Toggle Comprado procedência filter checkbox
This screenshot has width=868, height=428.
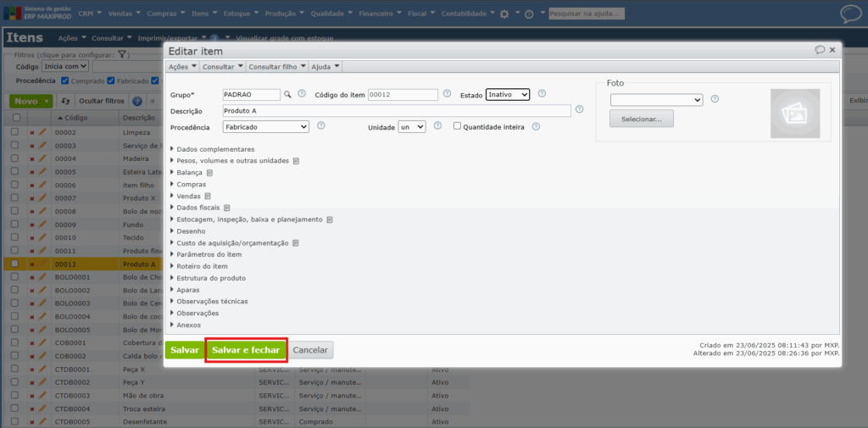pos(64,81)
